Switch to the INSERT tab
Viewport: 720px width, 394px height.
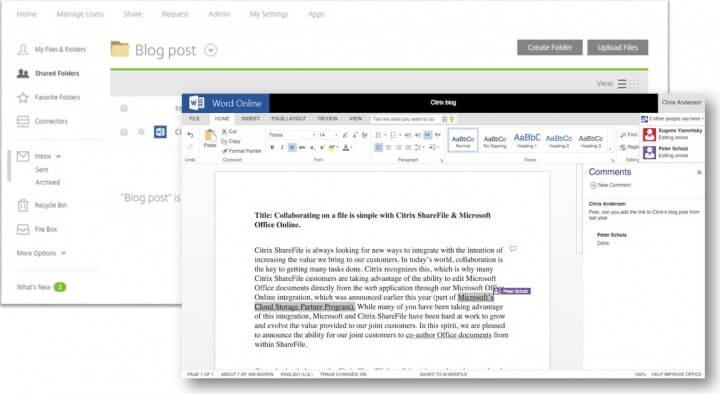tap(250, 118)
